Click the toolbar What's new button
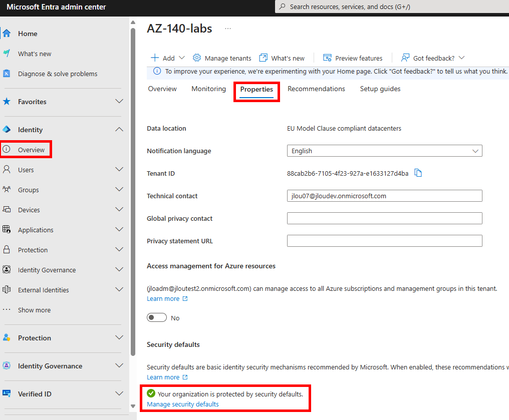 282,58
